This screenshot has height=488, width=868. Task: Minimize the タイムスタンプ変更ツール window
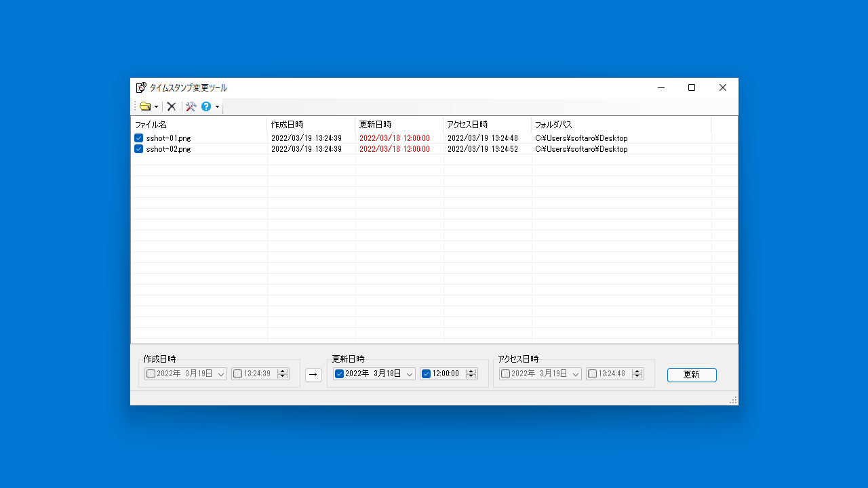(x=660, y=87)
